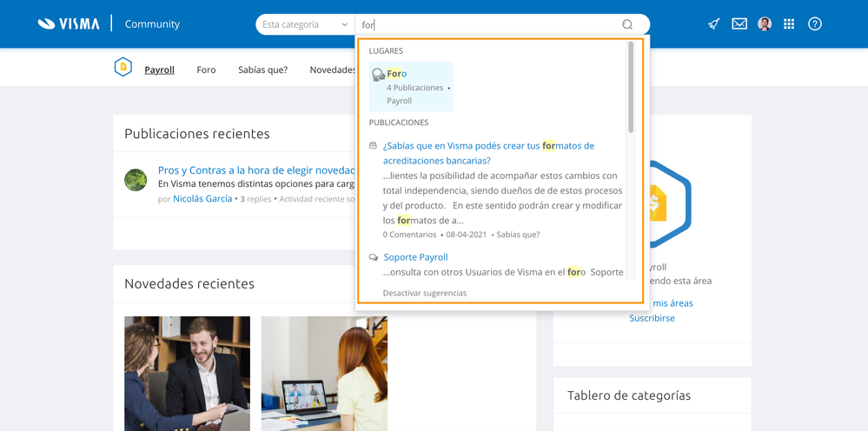Click the 'Novedades recientes' heading
This screenshot has height=431, width=868.
189,284
